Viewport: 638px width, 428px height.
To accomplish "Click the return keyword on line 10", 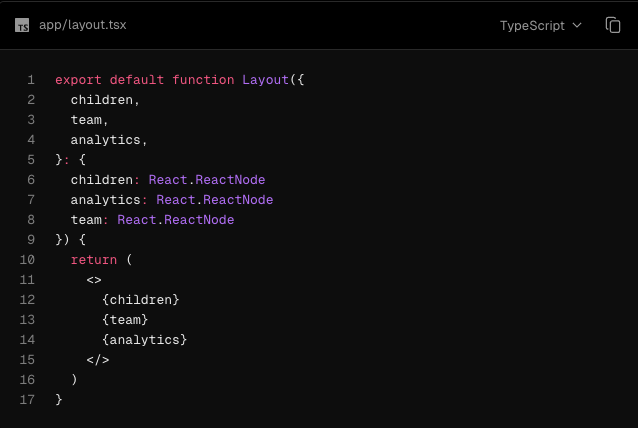I will (x=93, y=260).
